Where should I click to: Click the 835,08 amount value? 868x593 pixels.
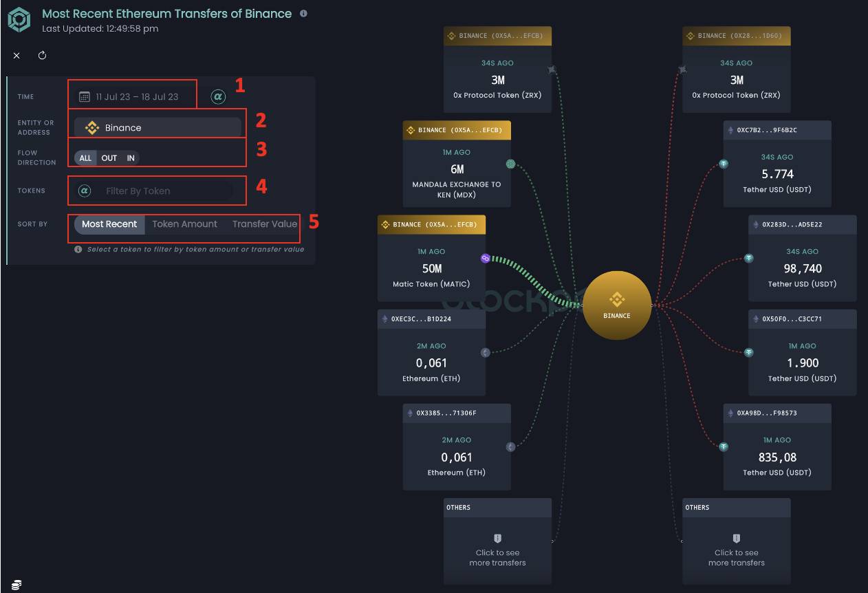click(x=777, y=457)
